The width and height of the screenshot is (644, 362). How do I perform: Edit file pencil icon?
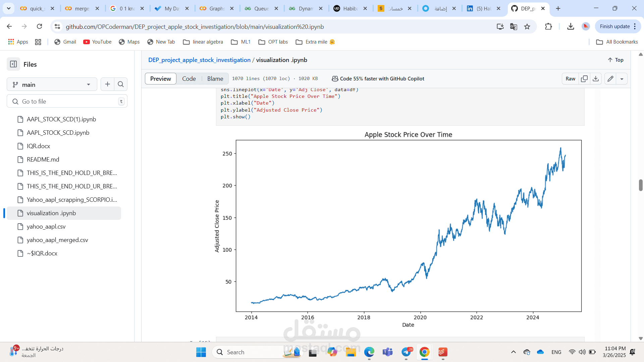coord(610,78)
